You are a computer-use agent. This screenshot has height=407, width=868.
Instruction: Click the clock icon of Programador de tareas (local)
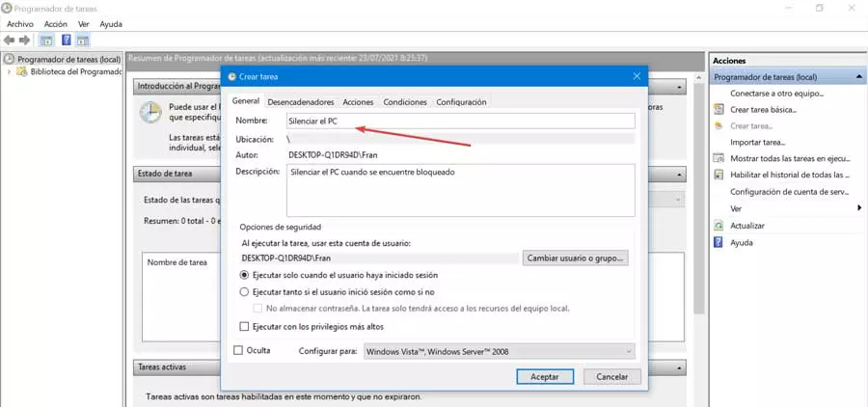9,59
